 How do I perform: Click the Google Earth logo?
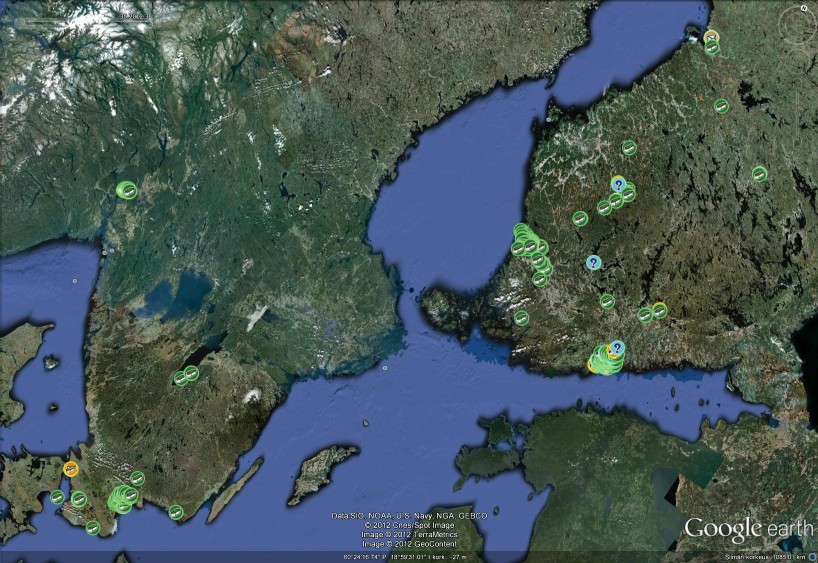coord(749,528)
